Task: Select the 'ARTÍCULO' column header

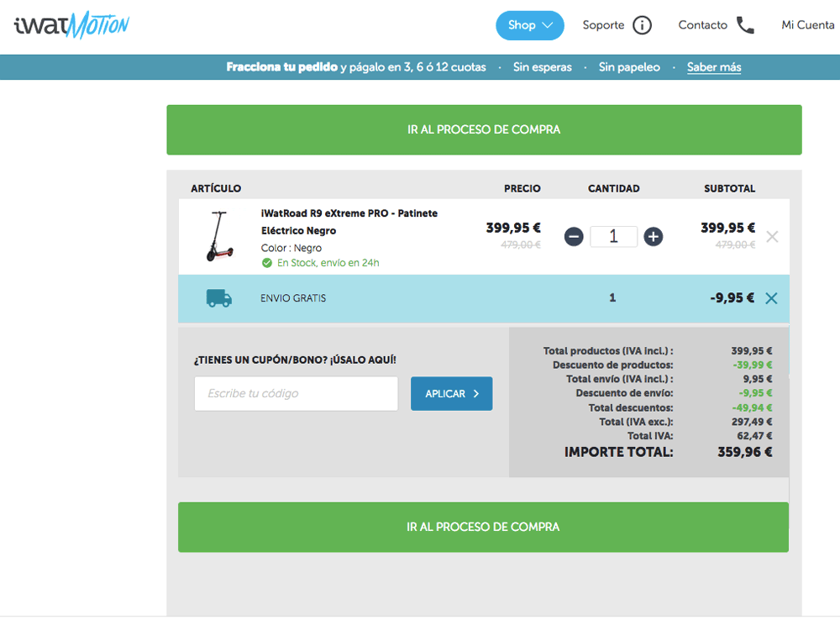Action: (216, 188)
